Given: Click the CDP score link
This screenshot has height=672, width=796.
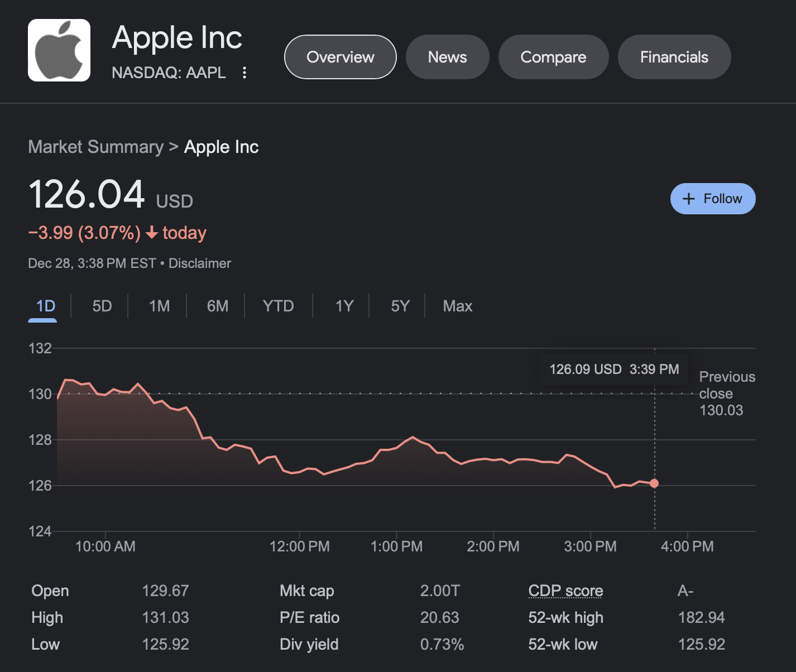Looking at the screenshot, I should 565,591.
